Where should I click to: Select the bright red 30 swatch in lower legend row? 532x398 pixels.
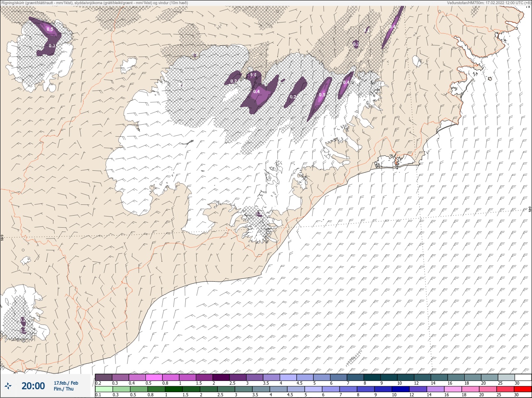coord(522,389)
